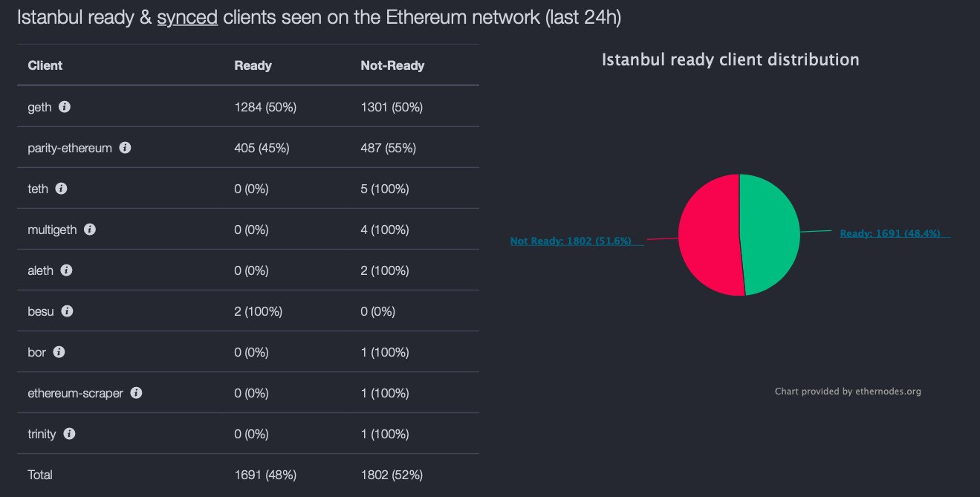Viewport: 980px width, 497px height.
Task: Click the underlined "synced" link in the heading
Action: pos(187,18)
